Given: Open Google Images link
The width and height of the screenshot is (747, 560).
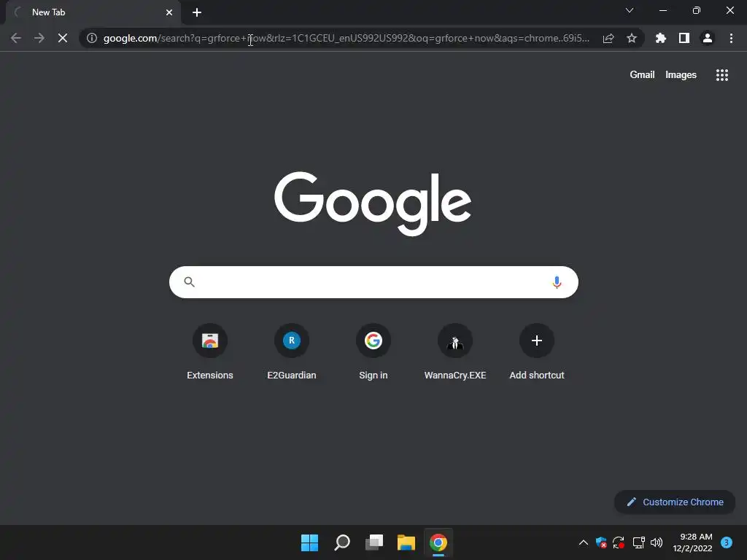Looking at the screenshot, I should point(681,75).
